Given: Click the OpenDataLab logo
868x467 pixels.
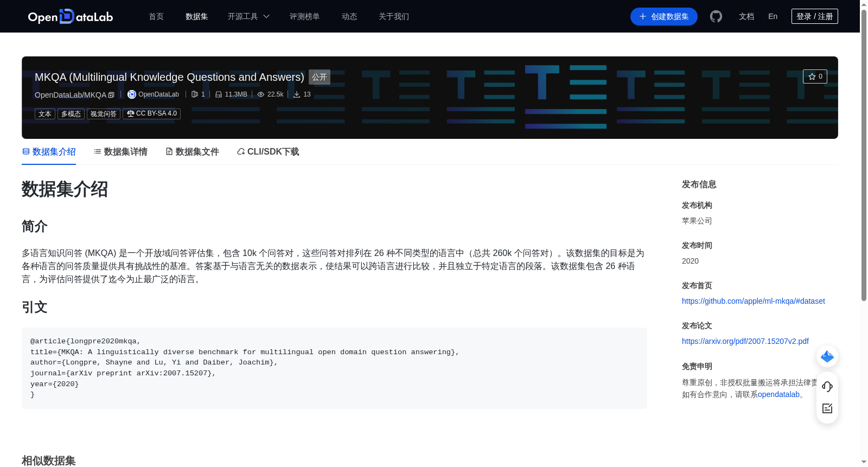Looking at the screenshot, I should point(71,16).
